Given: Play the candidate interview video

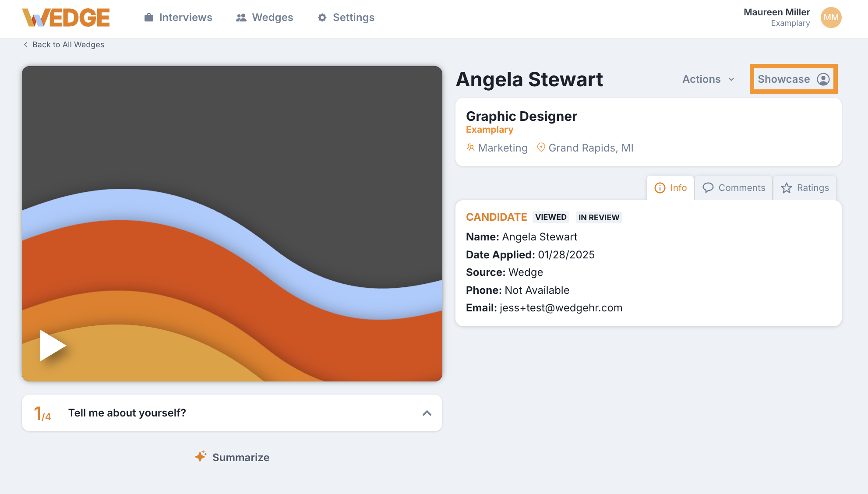Looking at the screenshot, I should (x=53, y=346).
